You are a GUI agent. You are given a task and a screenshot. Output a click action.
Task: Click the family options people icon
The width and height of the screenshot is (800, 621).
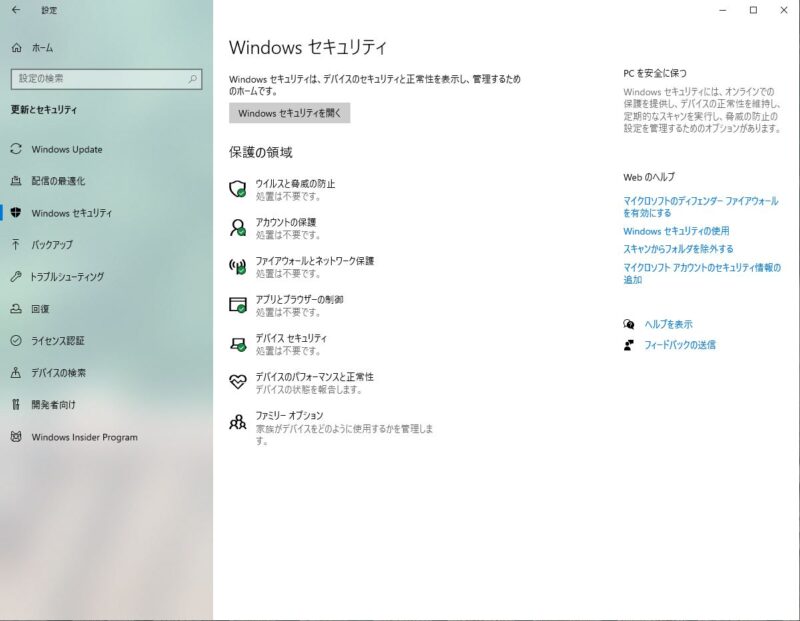(x=238, y=421)
